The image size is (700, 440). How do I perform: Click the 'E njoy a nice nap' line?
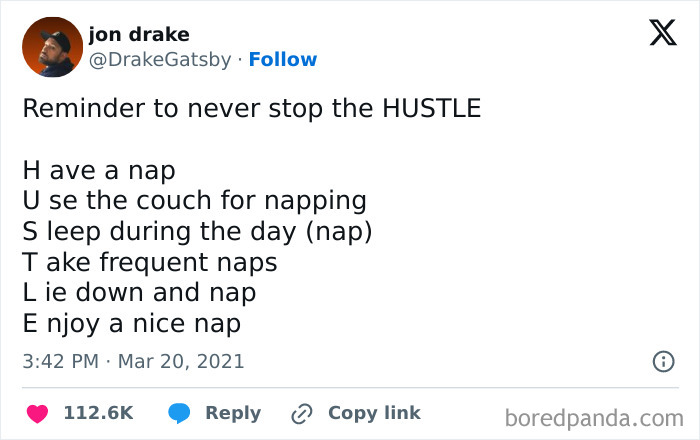[x=132, y=324]
